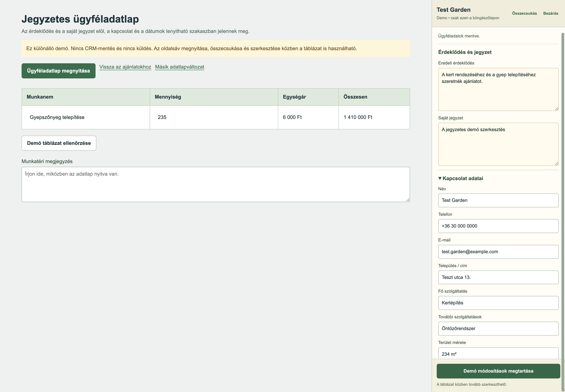Viewport: 565px width, 392px height.
Task: Click the Mennyiség cell showing 235
Action: pyautogui.click(x=214, y=117)
